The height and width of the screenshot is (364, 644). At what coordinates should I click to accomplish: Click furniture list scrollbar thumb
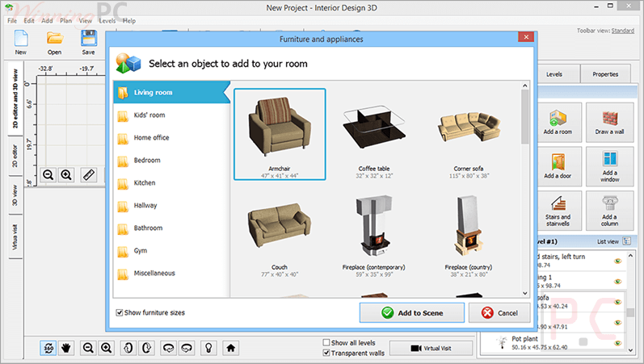click(x=525, y=116)
